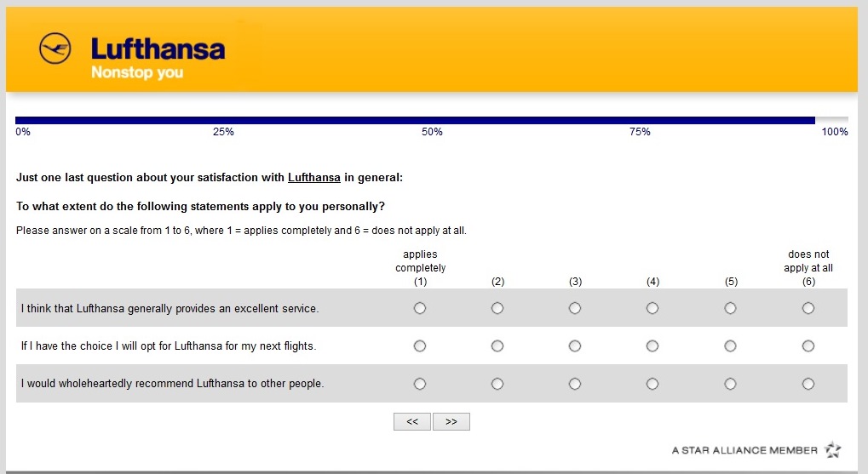Click the underlined Lufthansa text in question
868x474 pixels.
tap(314, 178)
